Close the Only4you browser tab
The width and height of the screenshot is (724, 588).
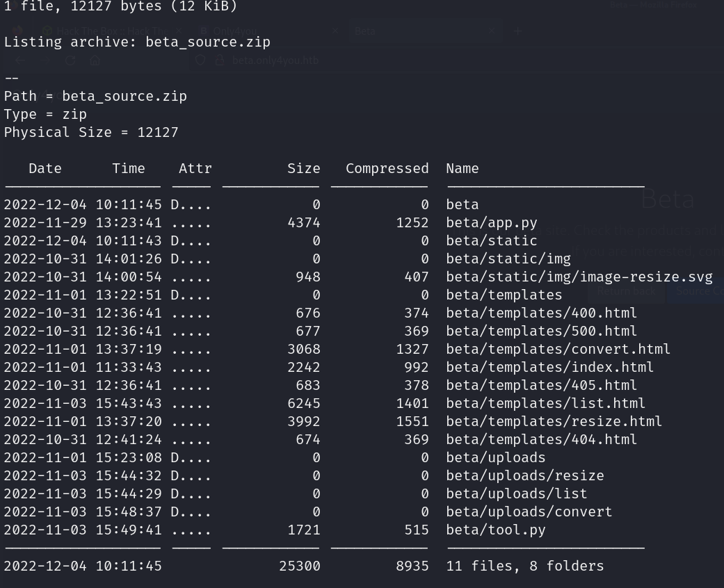pyautogui.click(x=335, y=31)
